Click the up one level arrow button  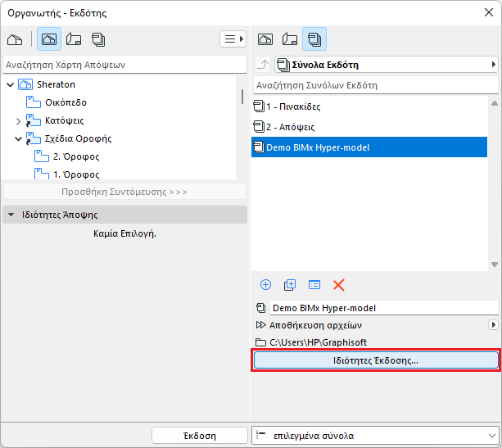(x=263, y=65)
